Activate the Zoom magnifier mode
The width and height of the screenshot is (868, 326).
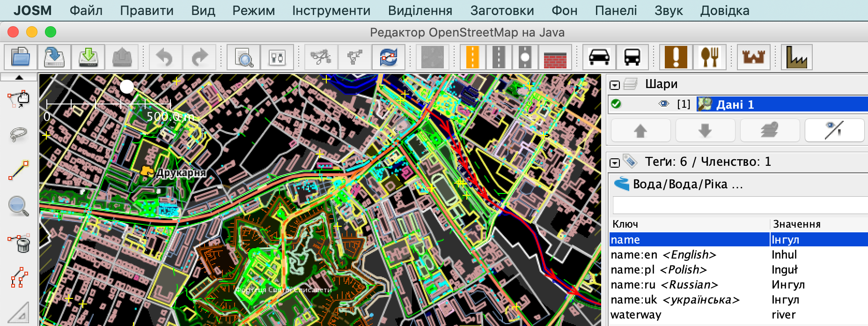tap(18, 206)
